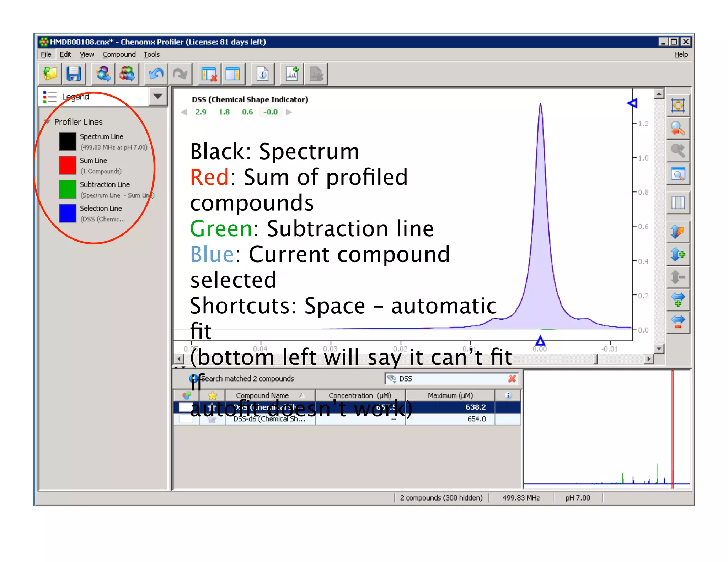Click the blue triangle marker at 0.00 ppm
Image resolution: width=728 pixels, height=562 pixels.
540,341
